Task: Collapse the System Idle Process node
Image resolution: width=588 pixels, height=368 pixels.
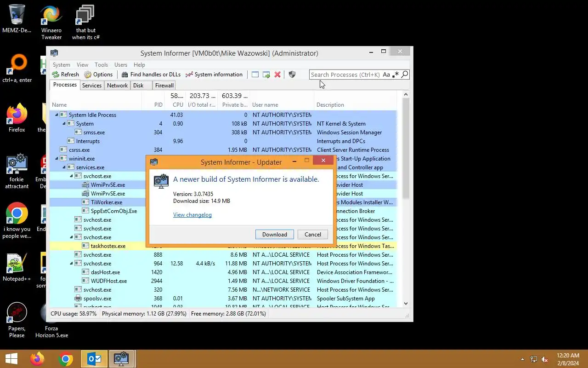Action: 57,115
